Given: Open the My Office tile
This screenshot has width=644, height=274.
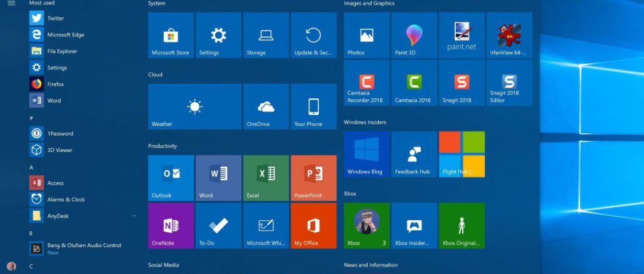Looking at the screenshot, I should pyautogui.click(x=314, y=226).
